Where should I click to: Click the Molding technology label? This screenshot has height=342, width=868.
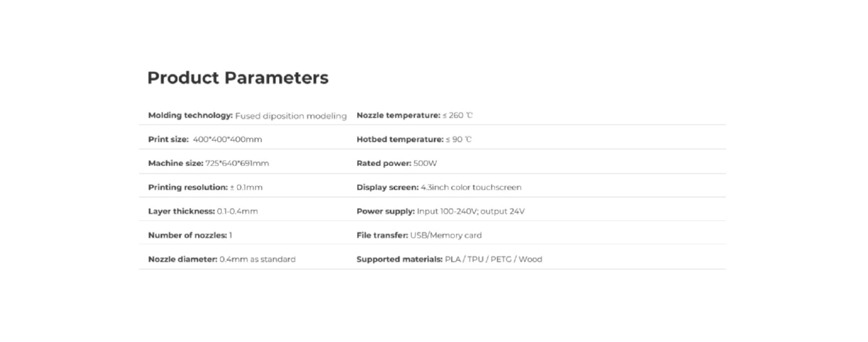coord(190,115)
